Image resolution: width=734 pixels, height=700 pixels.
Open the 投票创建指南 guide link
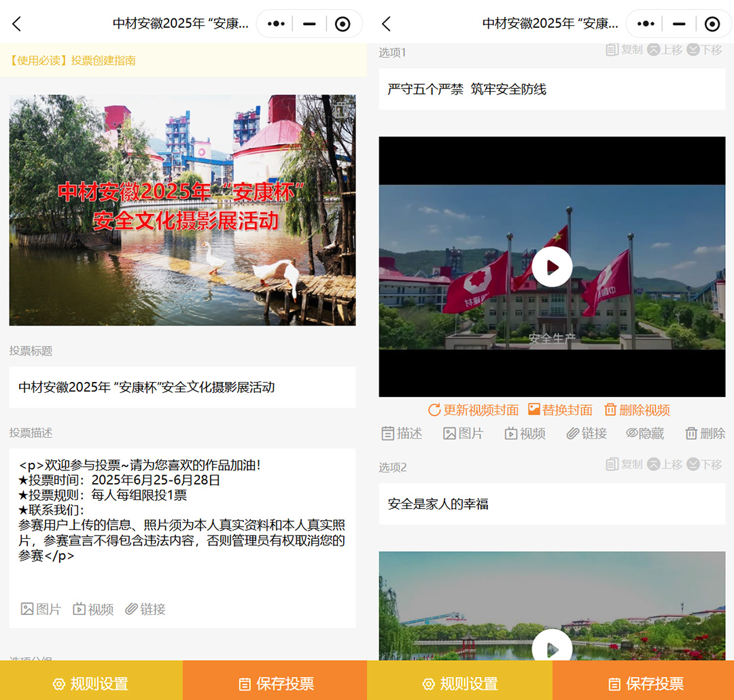[72, 60]
